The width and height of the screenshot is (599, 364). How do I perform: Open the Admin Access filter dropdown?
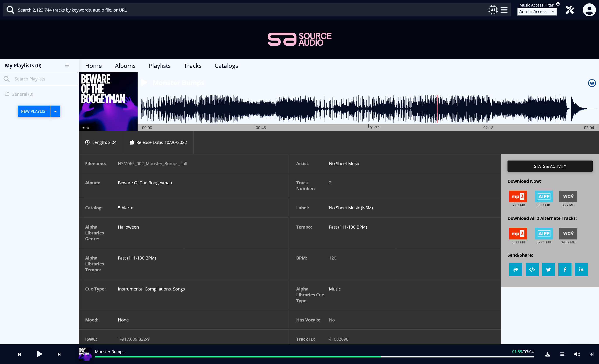point(537,12)
